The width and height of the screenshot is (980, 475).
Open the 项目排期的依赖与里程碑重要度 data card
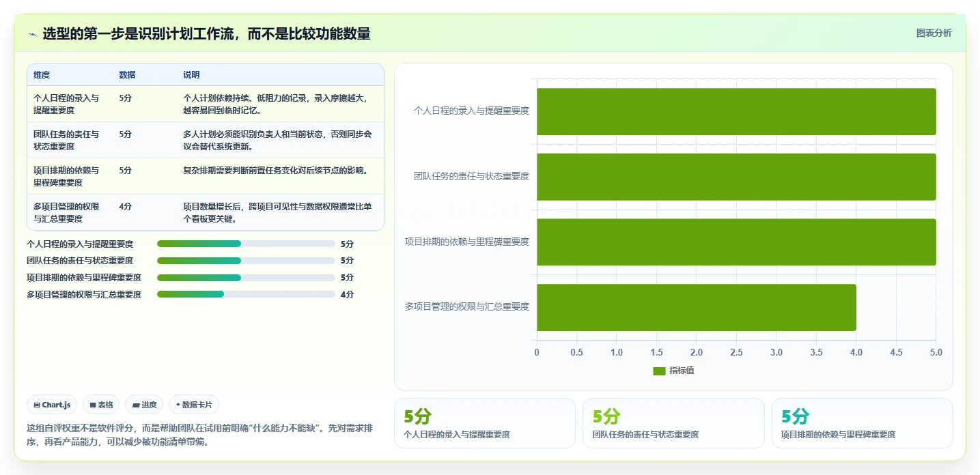[x=862, y=423]
